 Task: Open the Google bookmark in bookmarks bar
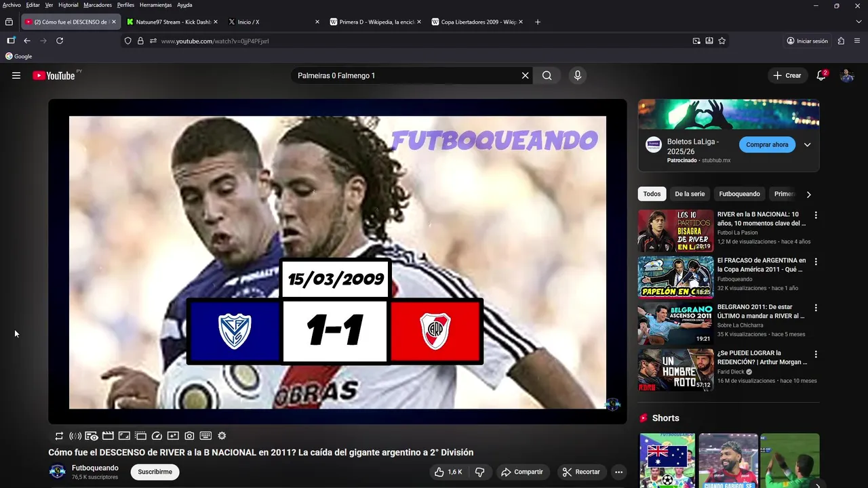point(19,56)
